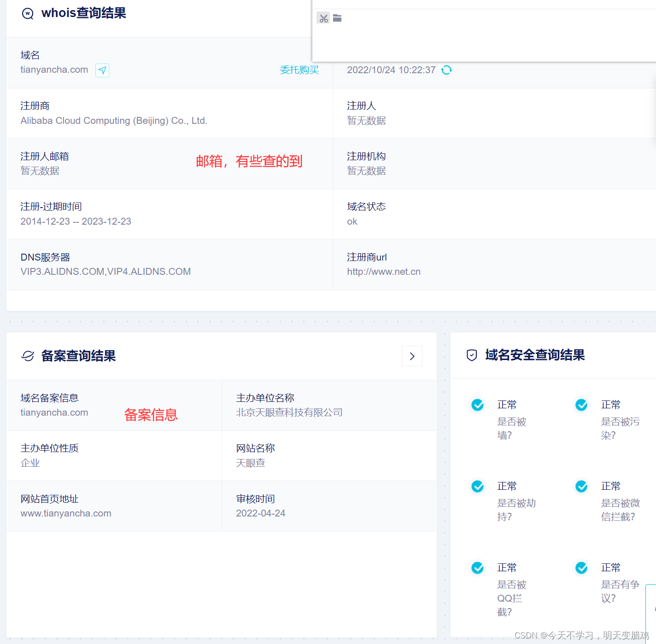This screenshot has height=644, width=656.
Task: Select the scissors screenshot tool icon
Action: click(x=323, y=18)
